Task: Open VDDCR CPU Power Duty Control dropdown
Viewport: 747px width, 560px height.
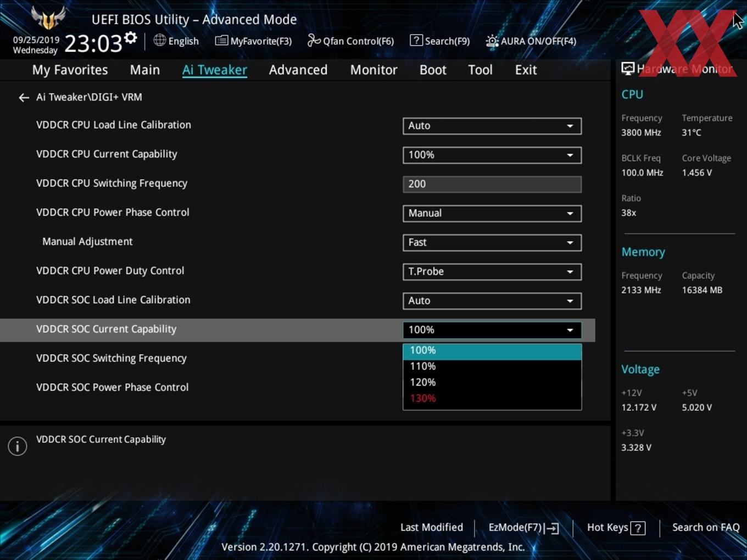Action: pos(492,271)
